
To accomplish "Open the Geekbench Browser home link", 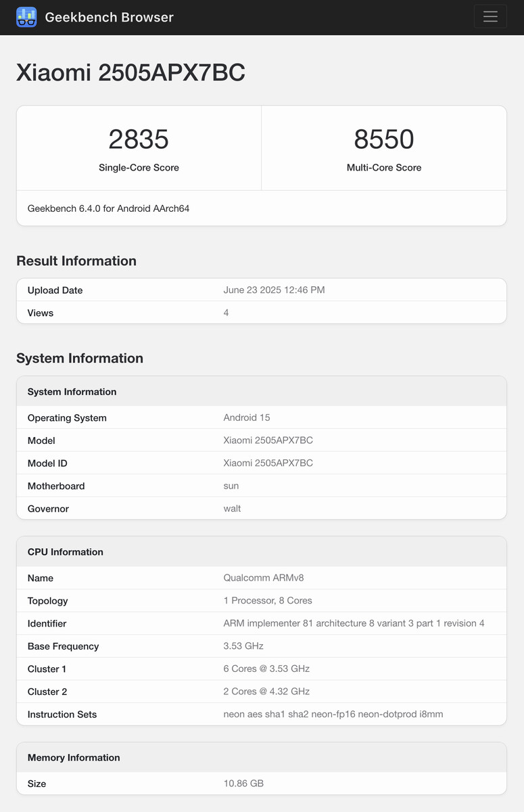I will point(109,17).
